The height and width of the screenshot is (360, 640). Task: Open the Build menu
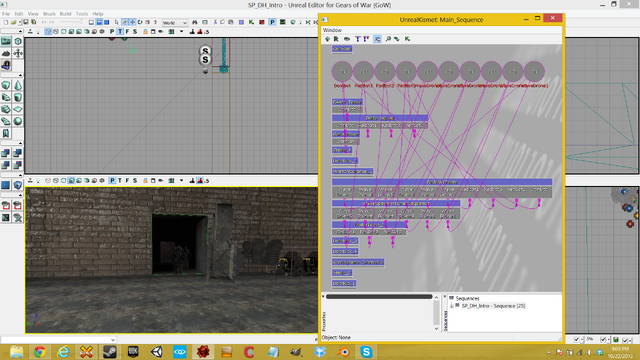pos(65,13)
